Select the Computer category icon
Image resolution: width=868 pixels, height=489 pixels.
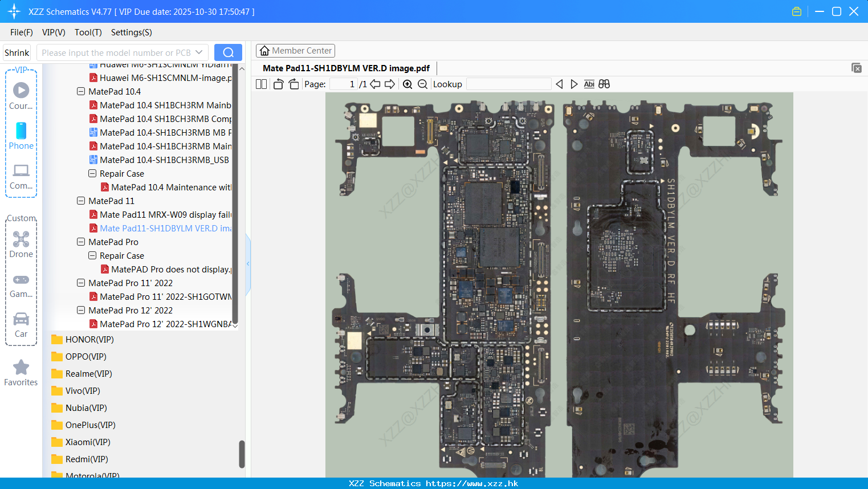(21, 176)
